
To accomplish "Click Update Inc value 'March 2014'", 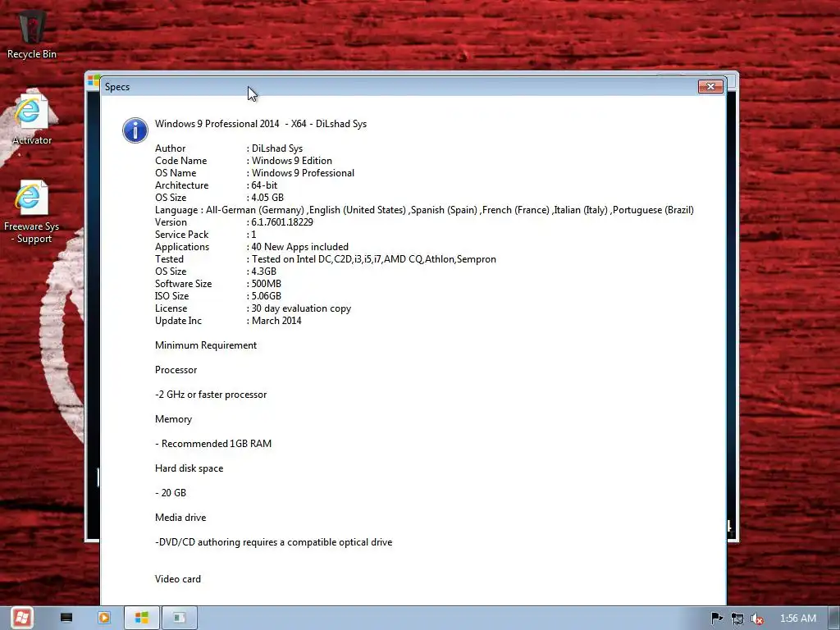I will pos(276,321).
